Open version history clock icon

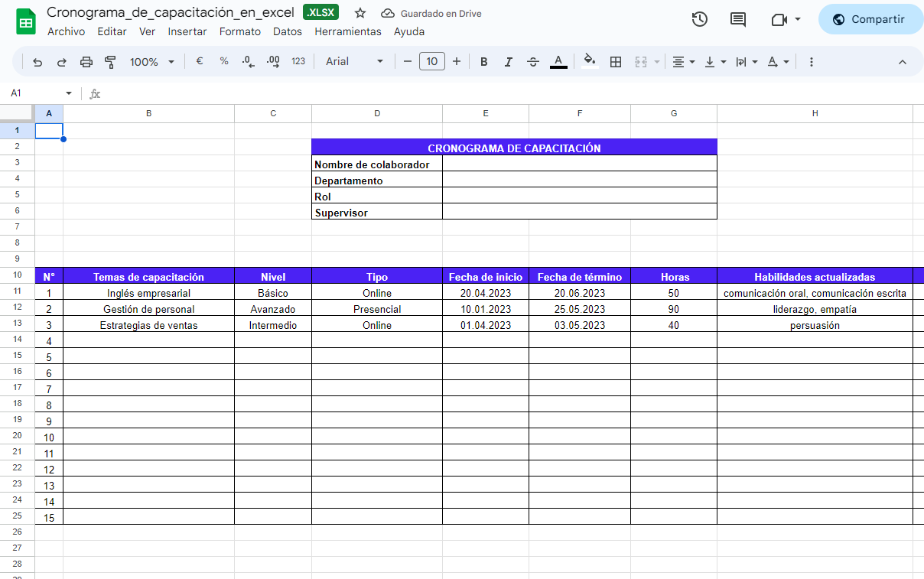point(699,20)
